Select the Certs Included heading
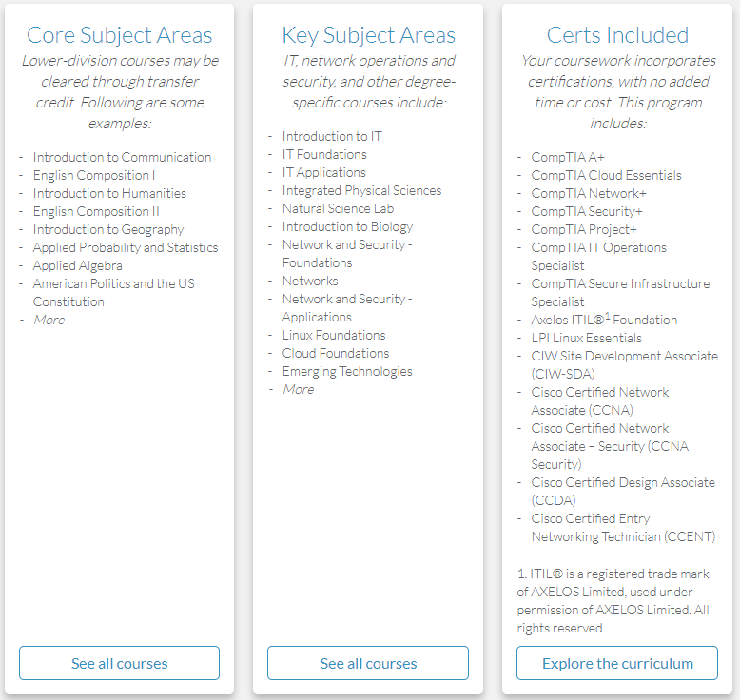 (617, 35)
